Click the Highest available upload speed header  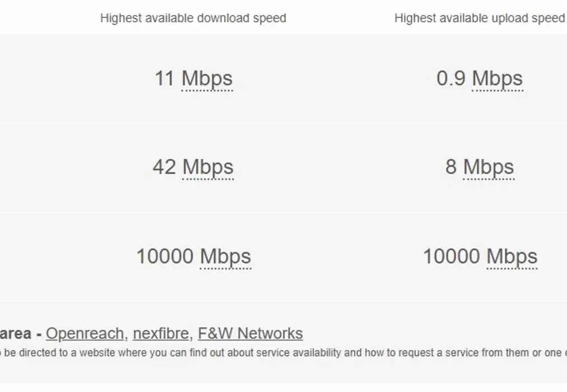479,18
